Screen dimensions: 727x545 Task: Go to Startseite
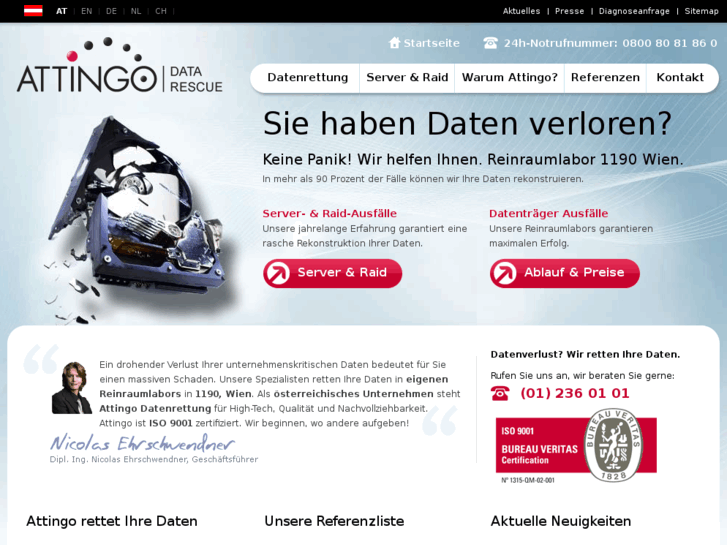coord(431,43)
